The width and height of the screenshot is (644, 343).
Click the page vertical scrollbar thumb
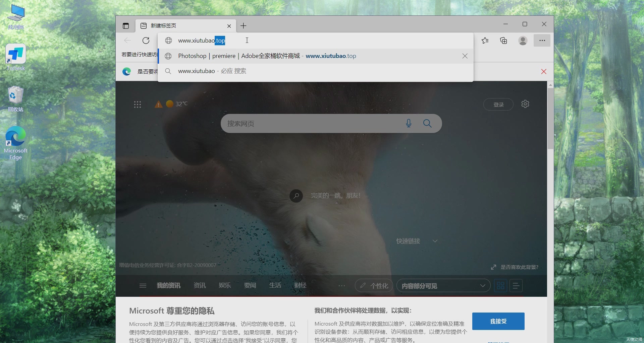(x=550, y=119)
